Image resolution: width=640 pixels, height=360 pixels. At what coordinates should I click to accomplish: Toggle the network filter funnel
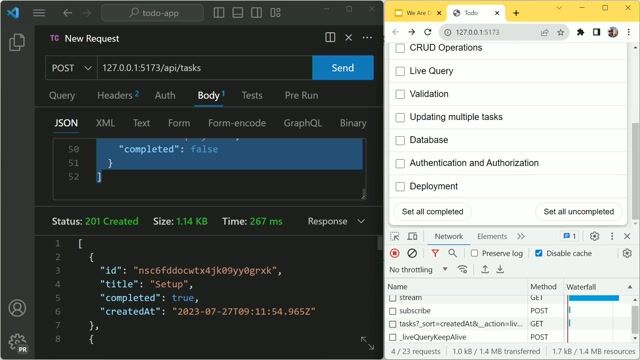tap(435, 253)
